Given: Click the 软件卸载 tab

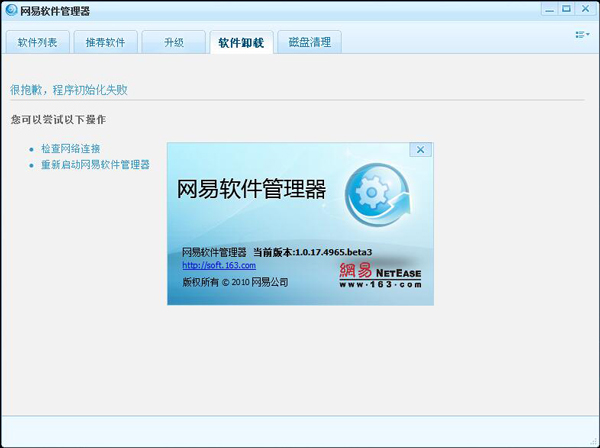Looking at the screenshot, I should [x=241, y=42].
